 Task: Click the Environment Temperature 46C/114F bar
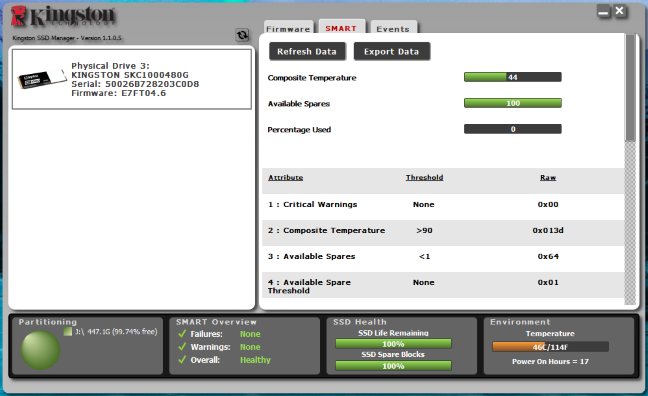point(550,347)
